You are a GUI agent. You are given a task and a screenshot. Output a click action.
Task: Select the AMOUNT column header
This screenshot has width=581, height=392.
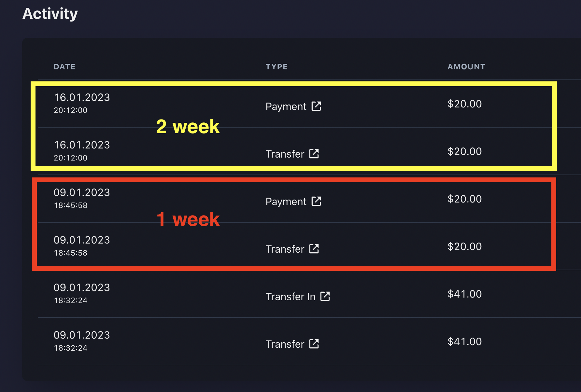coord(466,67)
